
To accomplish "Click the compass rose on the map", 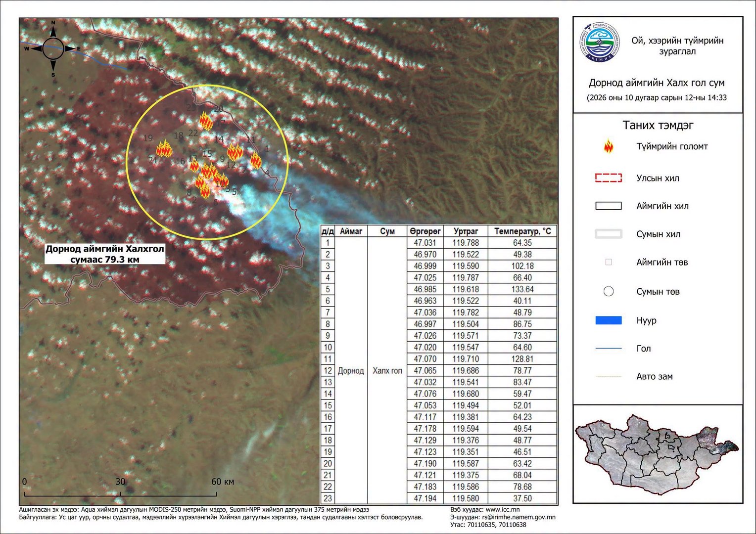I will coord(53,48).
